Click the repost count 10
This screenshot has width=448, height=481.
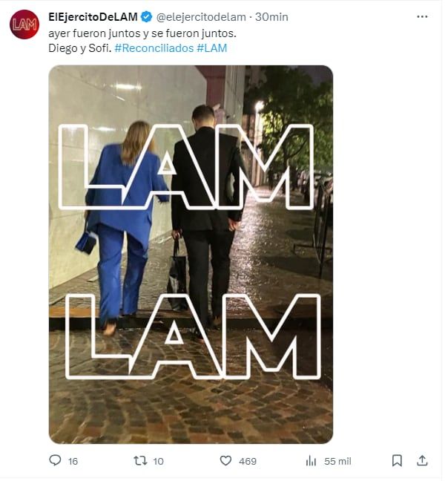pyautogui.click(x=158, y=462)
